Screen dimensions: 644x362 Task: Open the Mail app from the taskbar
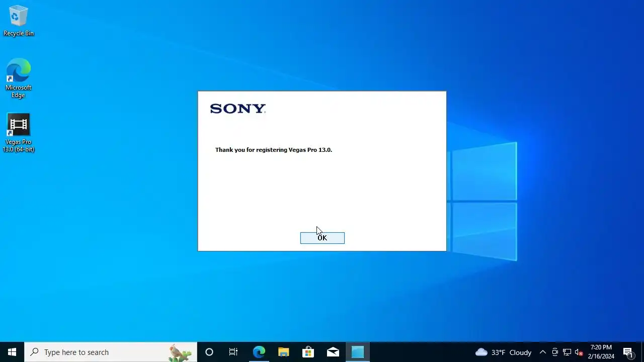tap(333, 352)
